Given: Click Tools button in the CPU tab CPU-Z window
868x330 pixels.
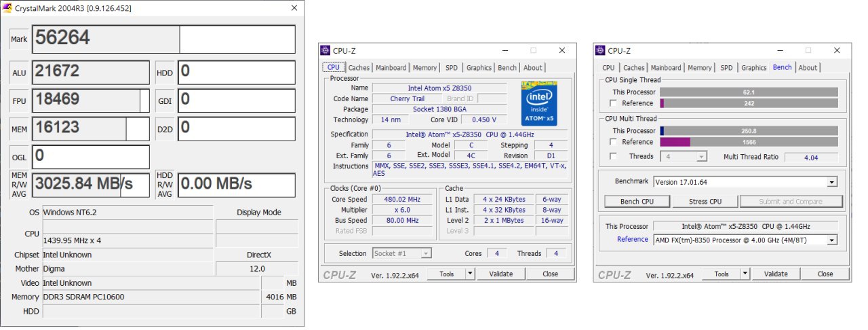Looking at the screenshot, I should [446, 274].
